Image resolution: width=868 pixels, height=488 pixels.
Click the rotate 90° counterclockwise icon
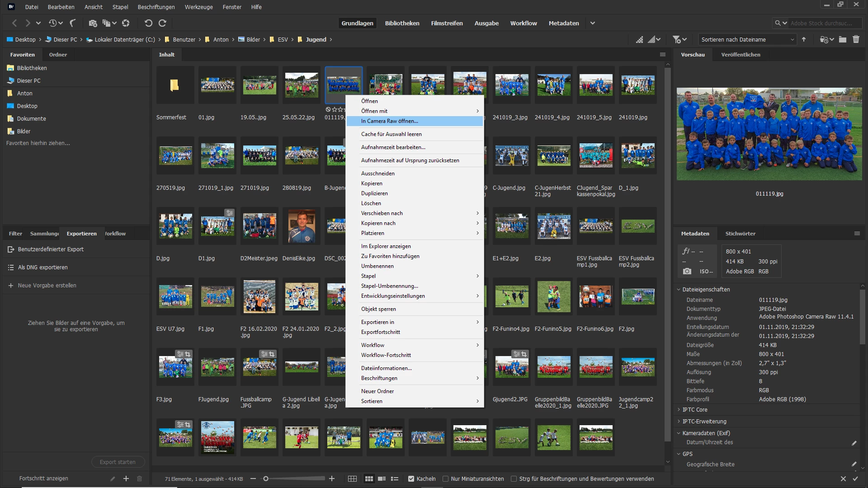click(148, 23)
